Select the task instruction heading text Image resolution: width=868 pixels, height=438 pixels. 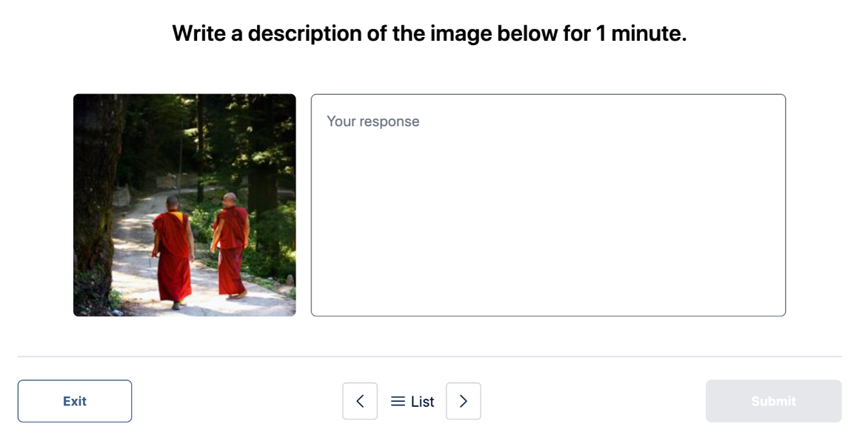430,33
